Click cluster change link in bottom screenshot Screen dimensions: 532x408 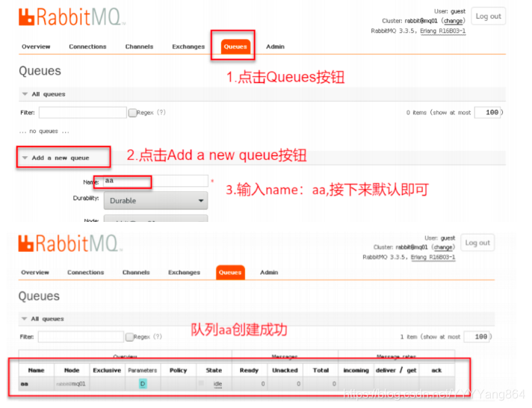point(443,247)
